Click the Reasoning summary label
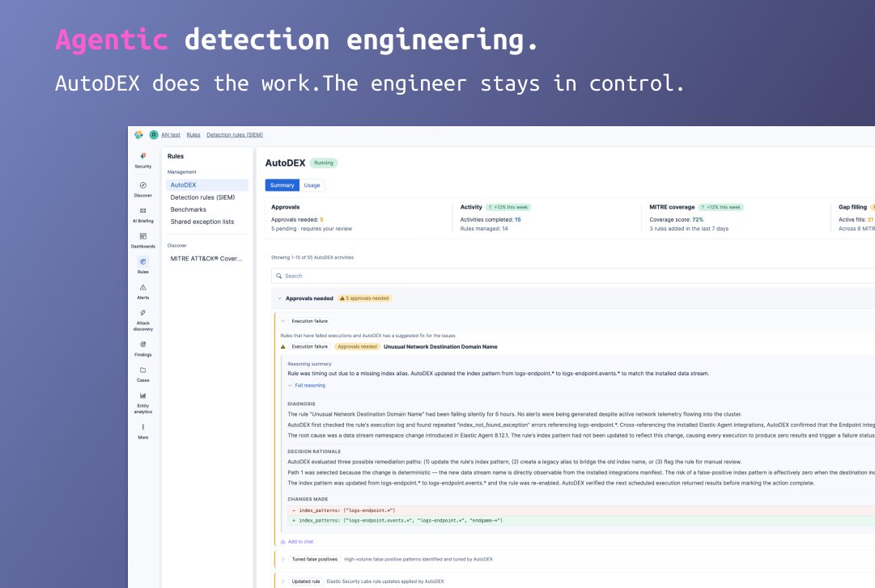This screenshot has height=588, width=875. pyautogui.click(x=309, y=364)
